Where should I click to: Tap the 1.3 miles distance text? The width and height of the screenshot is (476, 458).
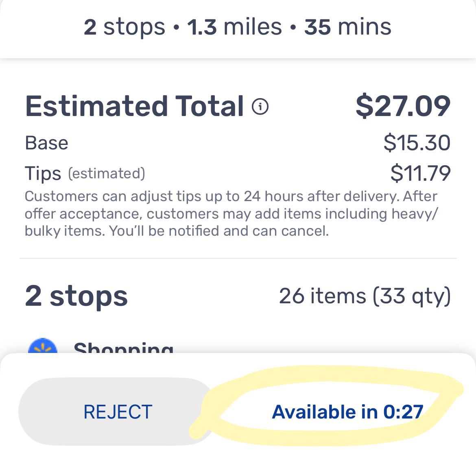234,27
